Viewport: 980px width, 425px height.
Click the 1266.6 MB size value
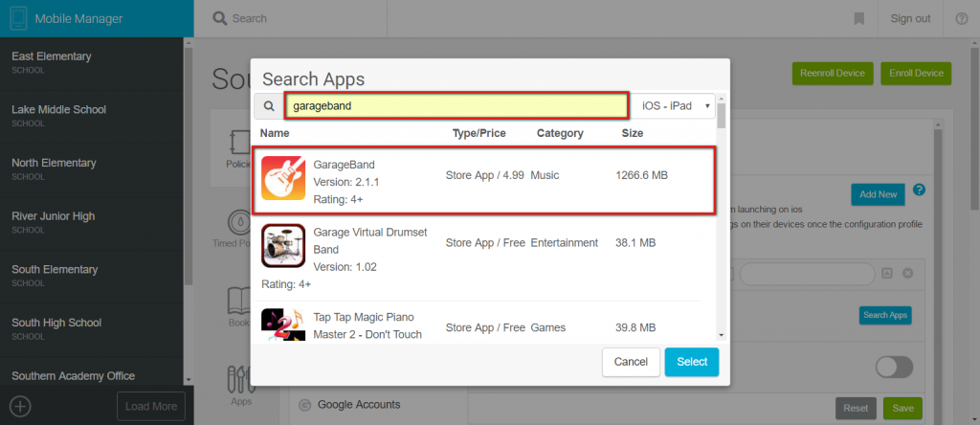[x=642, y=175]
